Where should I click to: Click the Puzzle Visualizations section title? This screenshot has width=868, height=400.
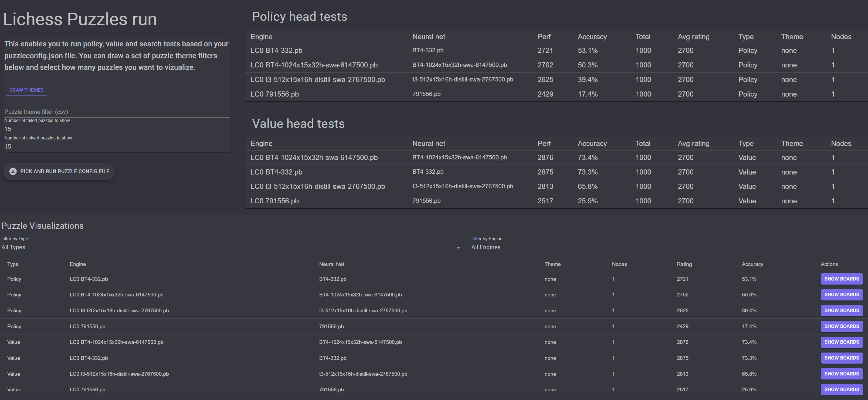42,225
